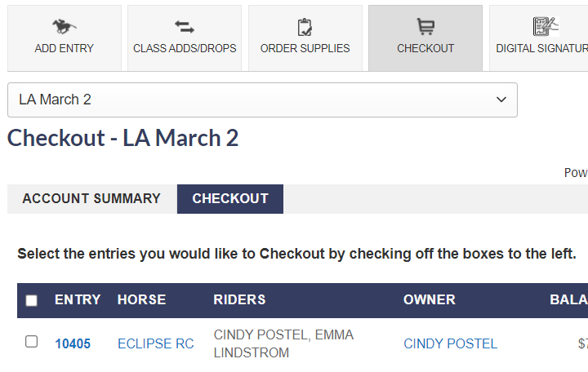Open the LA March 2 show dropdown
Viewport: 588px width, 372px height.
click(x=262, y=100)
